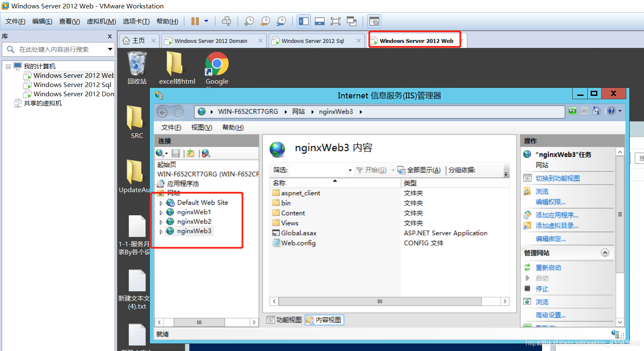This screenshot has height=351, width=644.
Task: Click the up-one-level folder icon
Action: 191,153
